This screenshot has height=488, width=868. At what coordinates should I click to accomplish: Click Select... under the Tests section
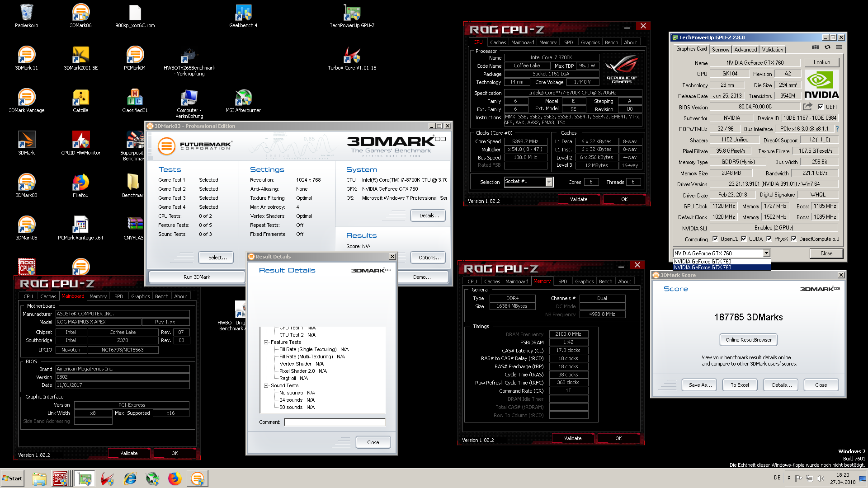216,258
